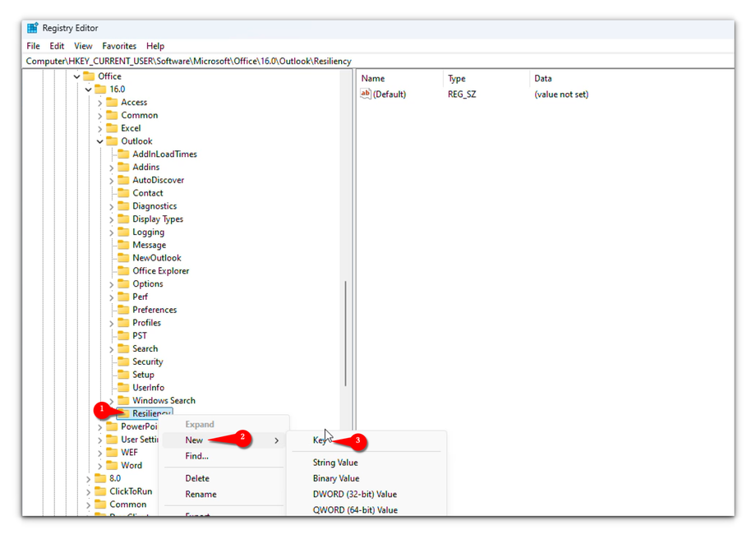Open the File menu
This screenshot has width=756, height=539.
click(x=33, y=46)
